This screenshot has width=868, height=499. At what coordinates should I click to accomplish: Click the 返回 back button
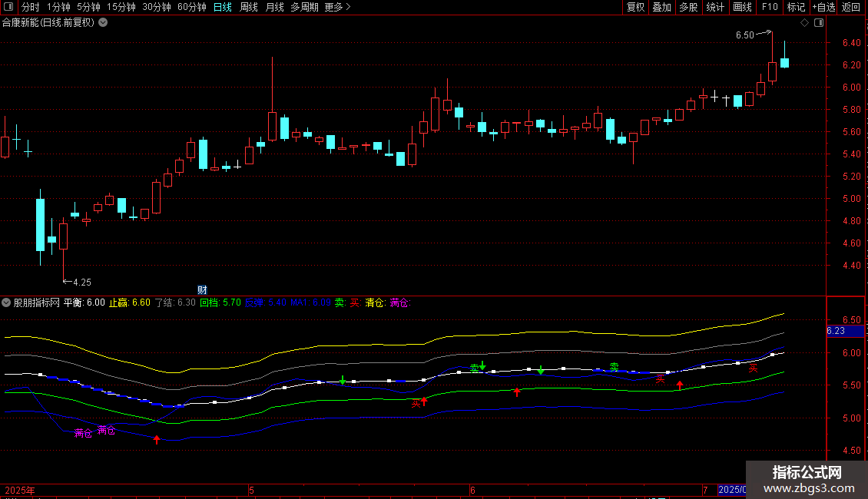851,7
